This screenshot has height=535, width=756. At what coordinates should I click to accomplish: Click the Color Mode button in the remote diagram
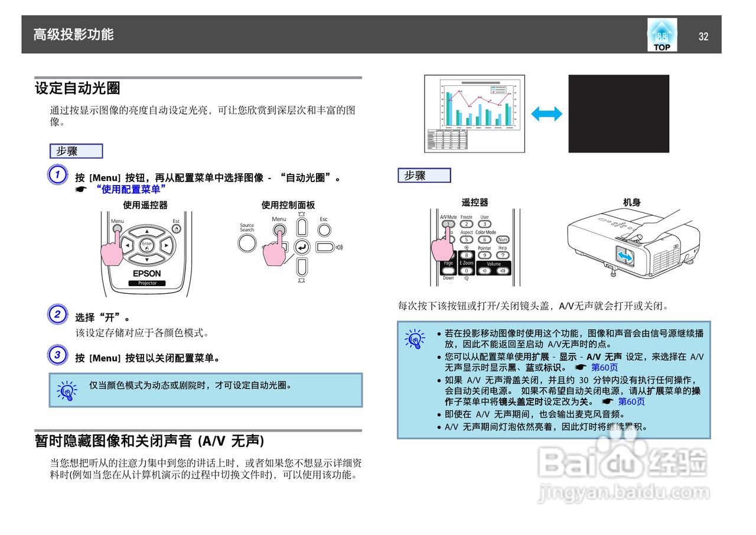click(485, 239)
